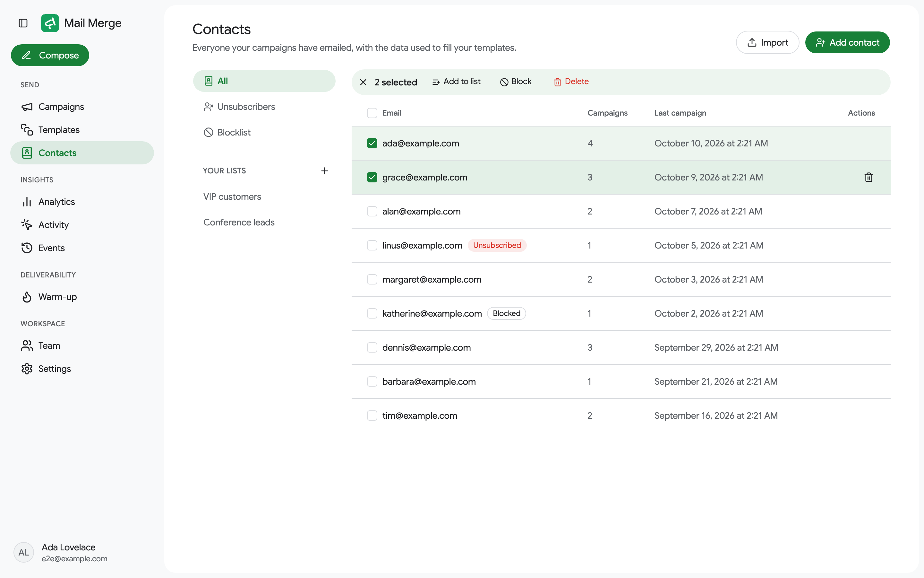Select the dennis@example.com checkbox
Screen dimensions: 924x578
[372, 347]
